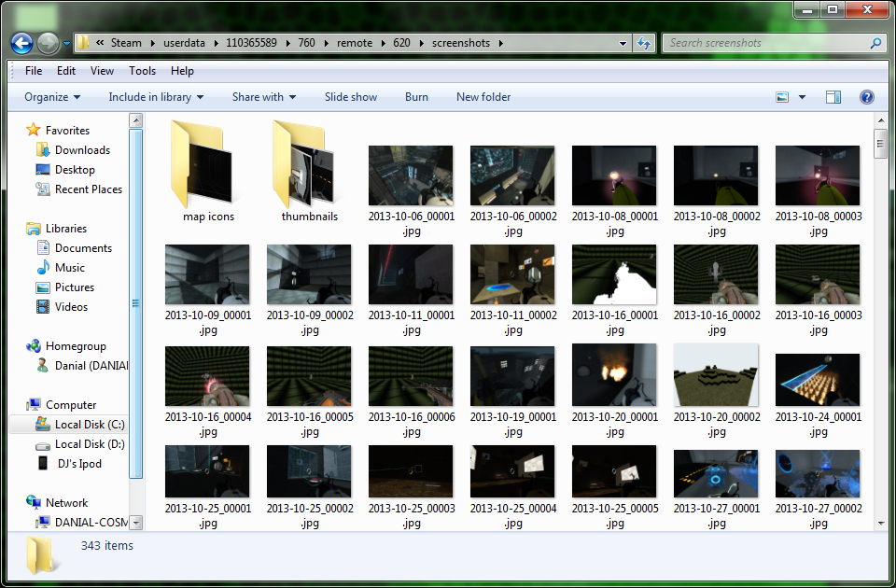Click userdata in the address breadcrumb
The image size is (896, 588).
(x=184, y=43)
